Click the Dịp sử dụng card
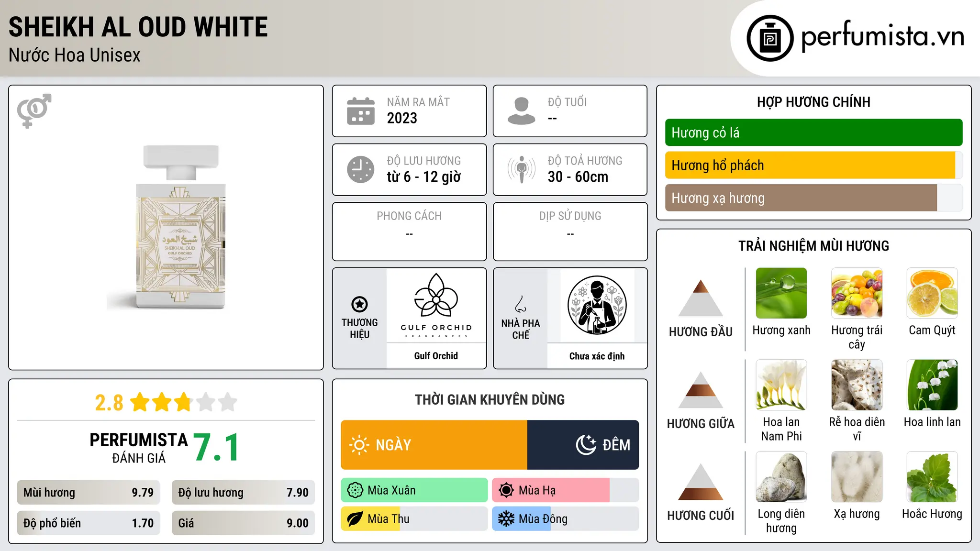 (x=570, y=231)
